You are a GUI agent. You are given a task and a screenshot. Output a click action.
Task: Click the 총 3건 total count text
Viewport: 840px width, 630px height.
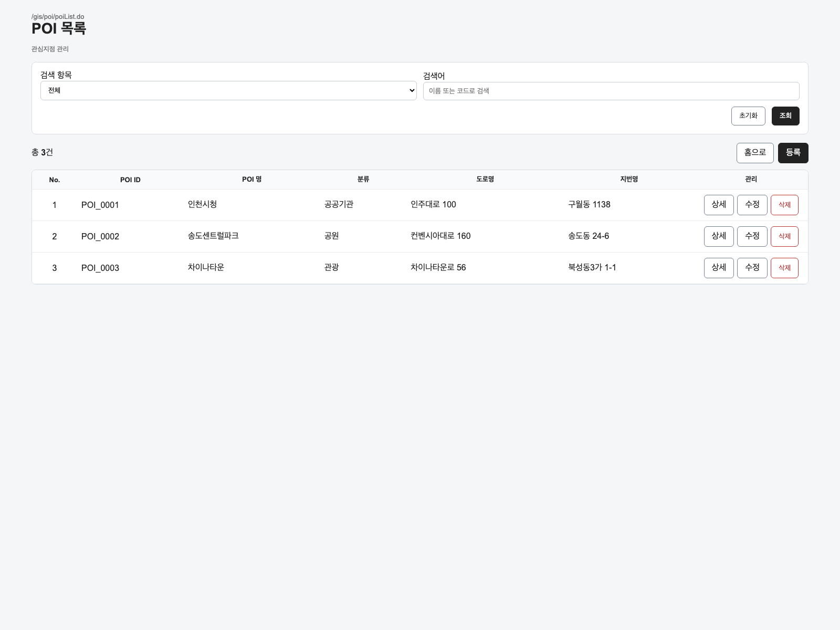[42, 152]
